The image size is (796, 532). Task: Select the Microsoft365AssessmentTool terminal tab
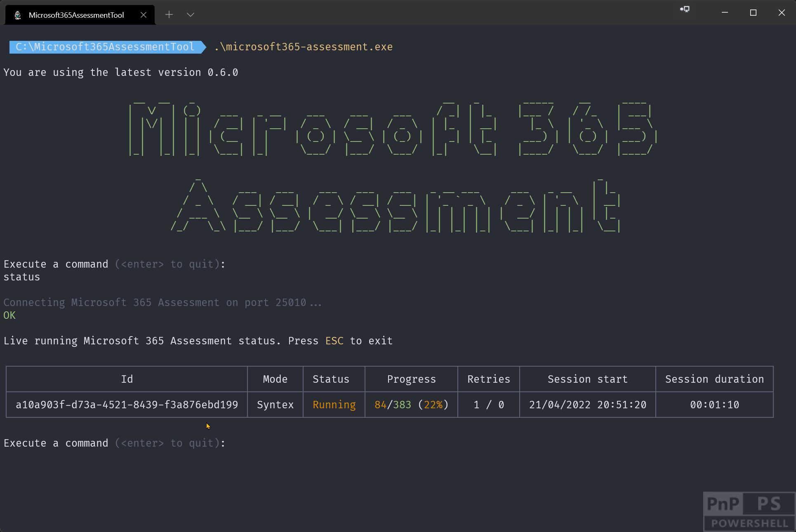80,15
